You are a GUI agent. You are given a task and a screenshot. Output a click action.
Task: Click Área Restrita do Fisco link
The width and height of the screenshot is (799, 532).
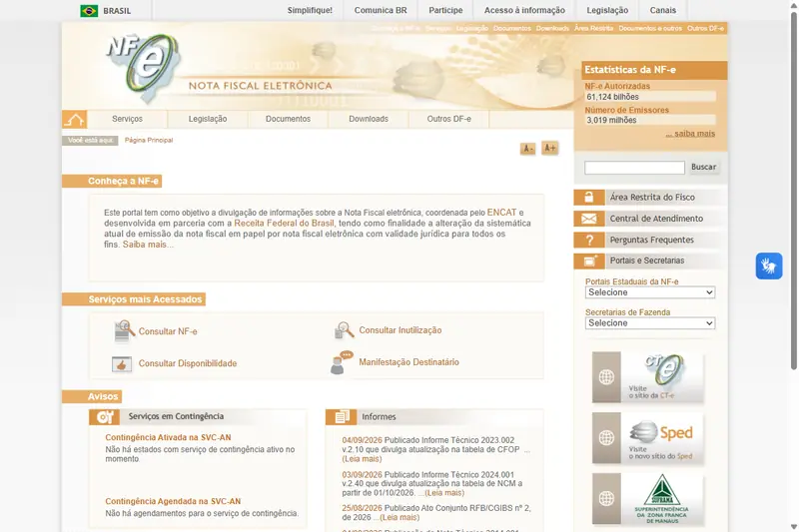(x=652, y=197)
